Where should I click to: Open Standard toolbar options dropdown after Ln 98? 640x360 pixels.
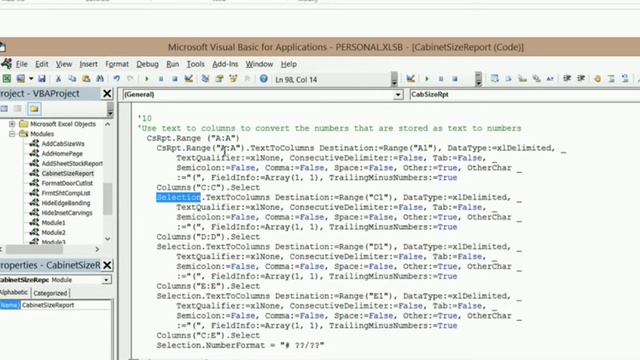(x=394, y=79)
